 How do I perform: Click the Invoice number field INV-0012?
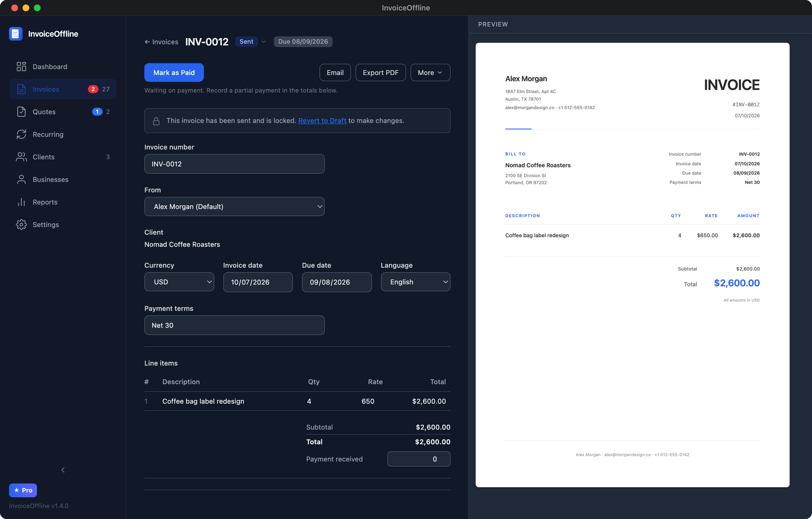235,164
